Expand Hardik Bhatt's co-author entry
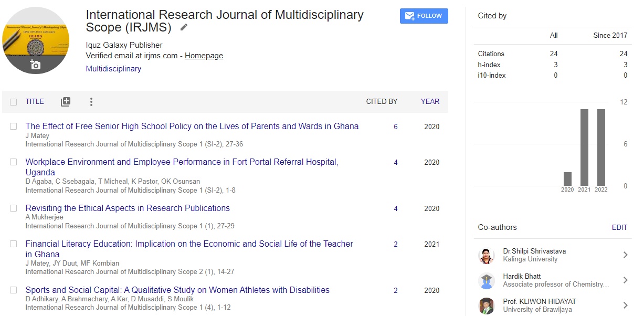This screenshot has height=316, width=644. 626,280
